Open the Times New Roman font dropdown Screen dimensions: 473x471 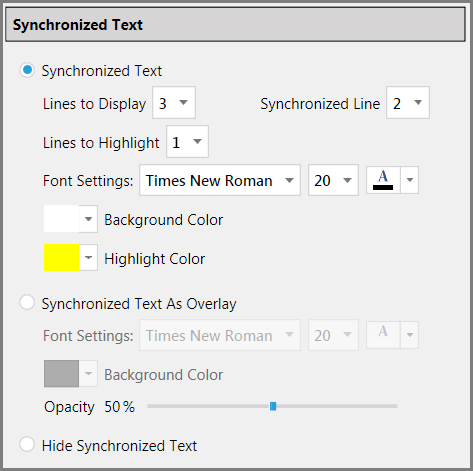pyautogui.click(x=220, y=180)
